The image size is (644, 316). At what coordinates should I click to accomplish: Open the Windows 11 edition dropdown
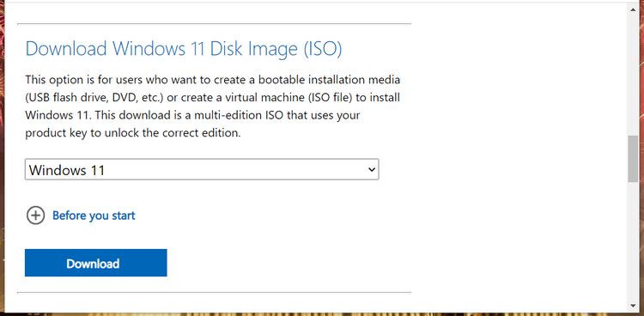click(x=202, y=170)
